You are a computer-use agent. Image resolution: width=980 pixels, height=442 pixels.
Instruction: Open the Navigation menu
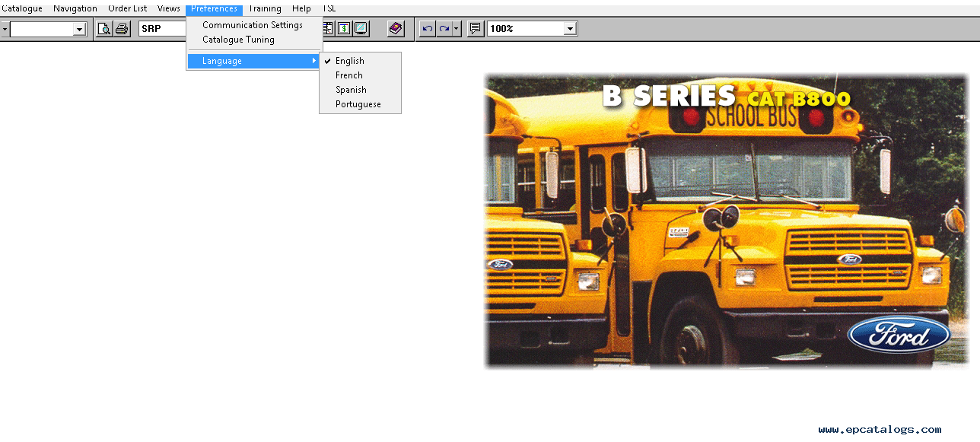tap(75, 8)
